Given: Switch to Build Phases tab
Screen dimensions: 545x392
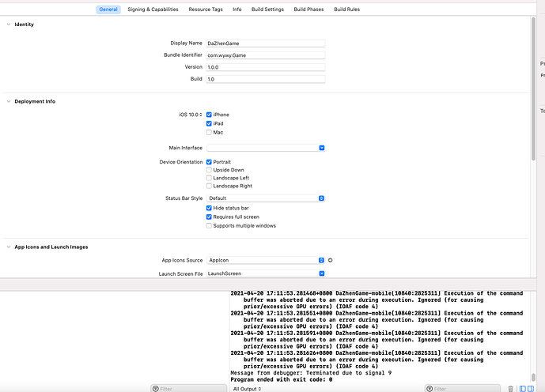Looking at the screenshot, I should [308, 9].
